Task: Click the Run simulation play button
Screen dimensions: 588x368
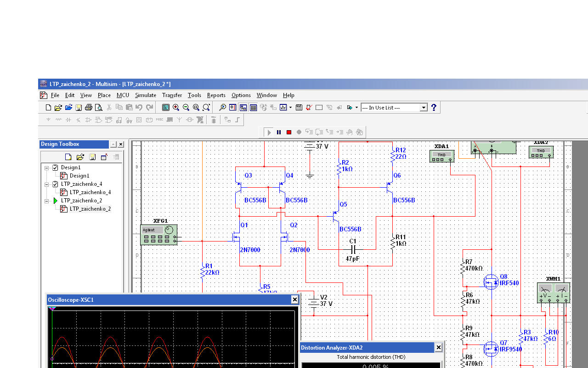Action: [x=269, y=132]
